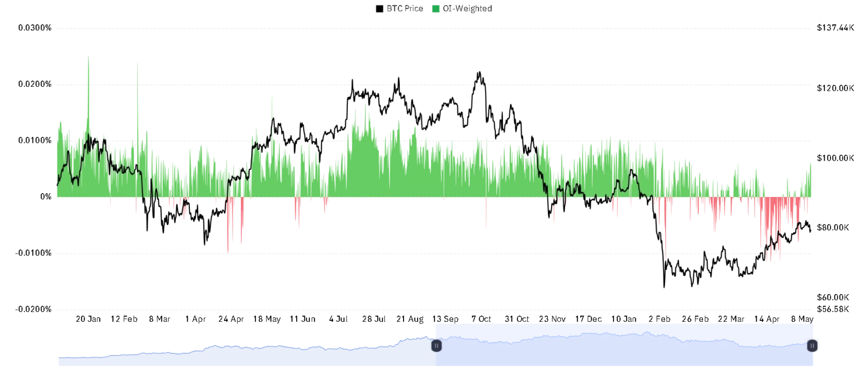Image resolution: width=868 pixels, height=387 pixels.
Task: Grab the left range slider handle
Action: point(436,346)
